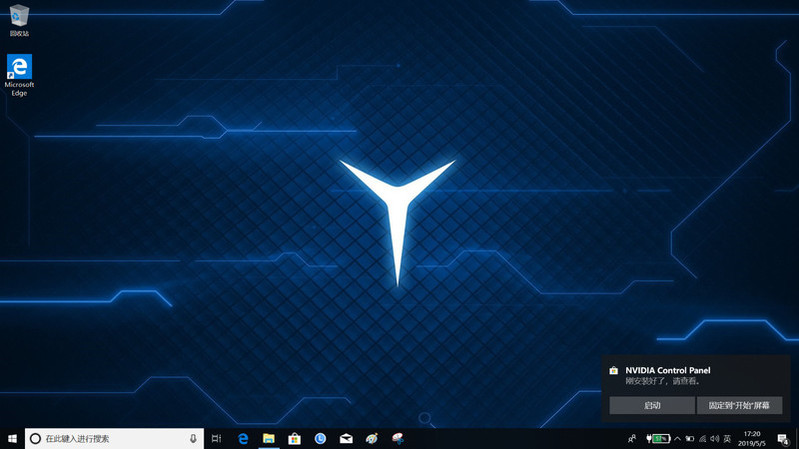Launch Edge from the taskbar
Screen dimensions: 799x449
point(243,439)
